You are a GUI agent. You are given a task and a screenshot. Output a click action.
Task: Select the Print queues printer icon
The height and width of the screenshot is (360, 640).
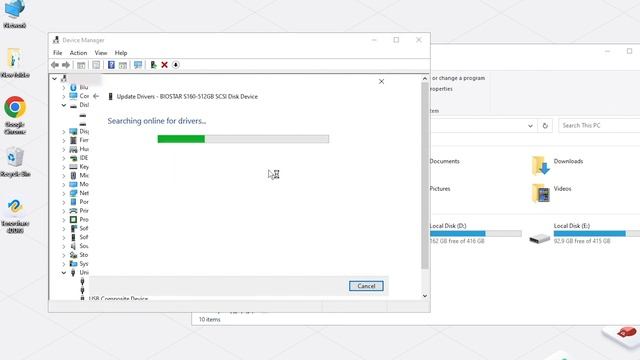click(73, 211)
